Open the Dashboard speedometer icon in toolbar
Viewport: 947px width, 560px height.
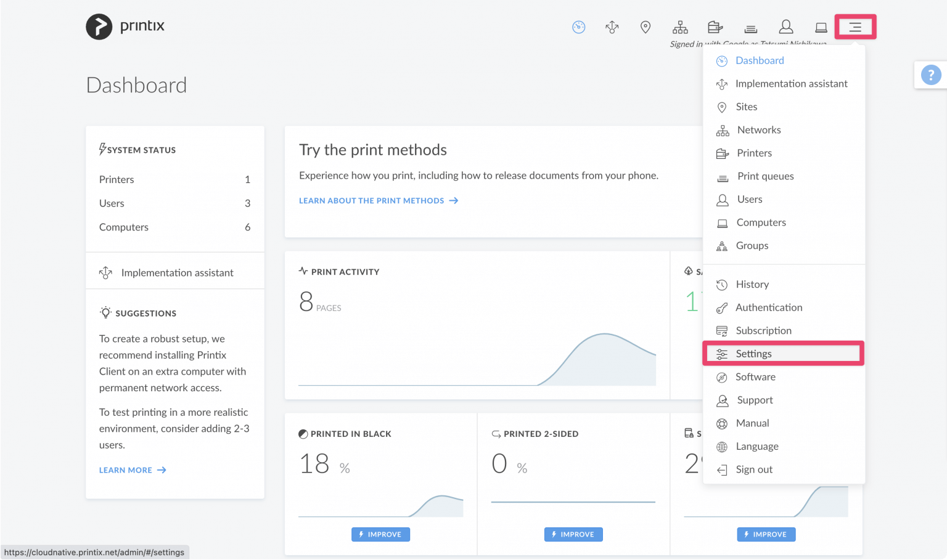click(x=578, y=26)
